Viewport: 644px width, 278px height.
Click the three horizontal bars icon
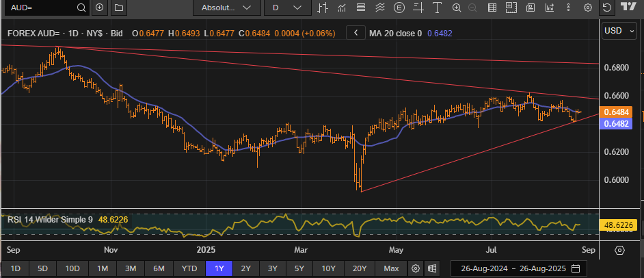coord(361,8)
